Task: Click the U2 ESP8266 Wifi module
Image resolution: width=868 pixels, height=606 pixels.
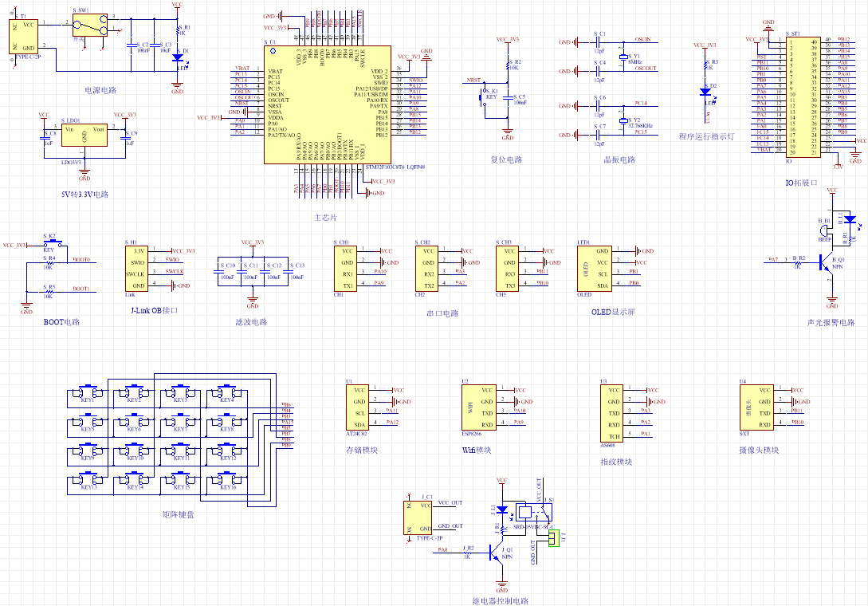Action: pos(479,407)
